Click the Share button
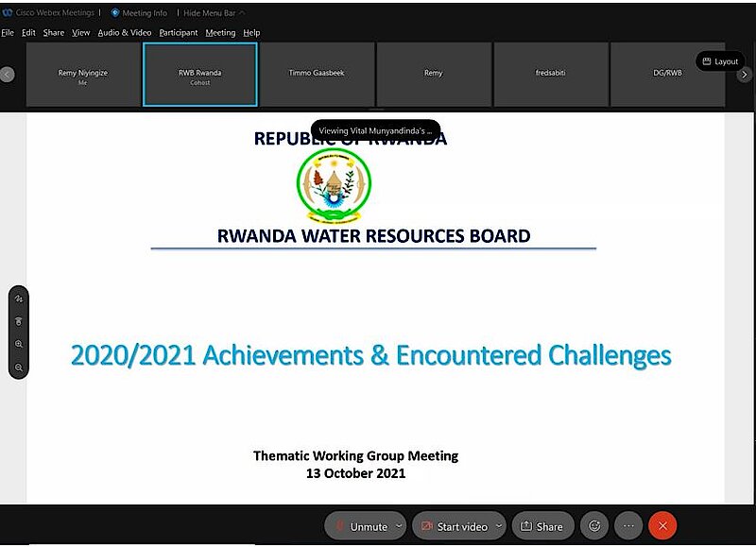 pos(541,526)
